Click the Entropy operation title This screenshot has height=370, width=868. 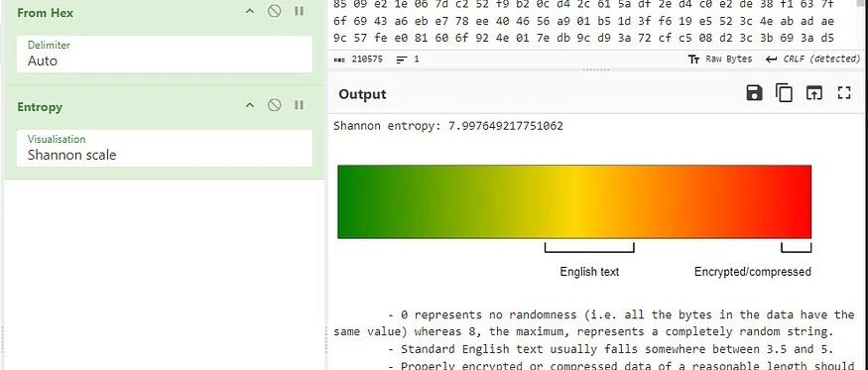click(40, 107)
